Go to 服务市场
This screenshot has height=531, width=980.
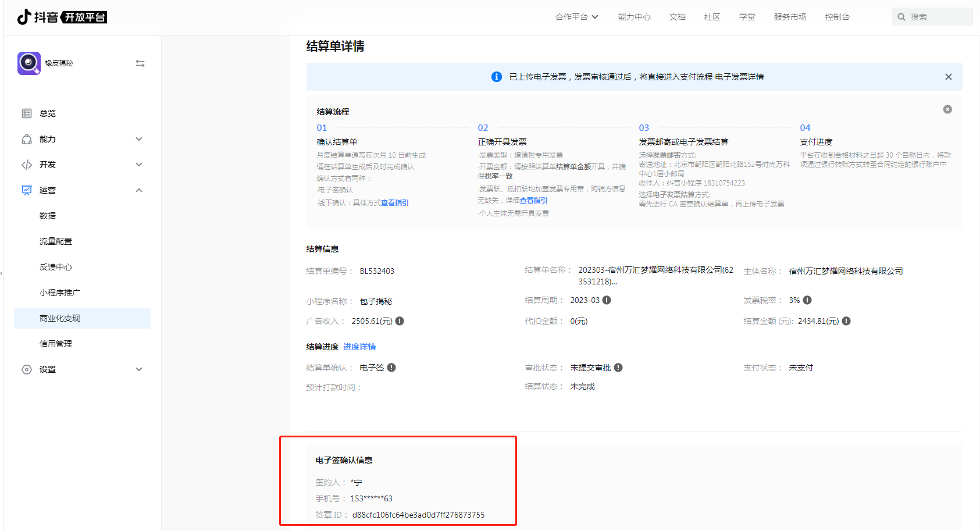[x=790, y=17]
